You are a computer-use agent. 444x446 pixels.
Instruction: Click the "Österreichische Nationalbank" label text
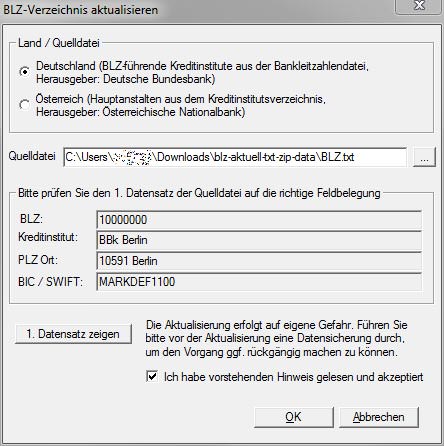(174, 112)
